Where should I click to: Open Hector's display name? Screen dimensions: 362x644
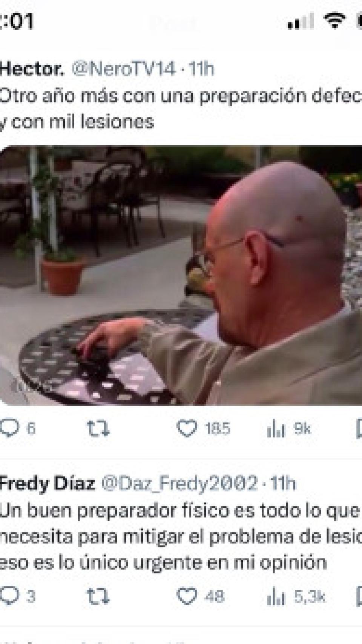[32, 69]
